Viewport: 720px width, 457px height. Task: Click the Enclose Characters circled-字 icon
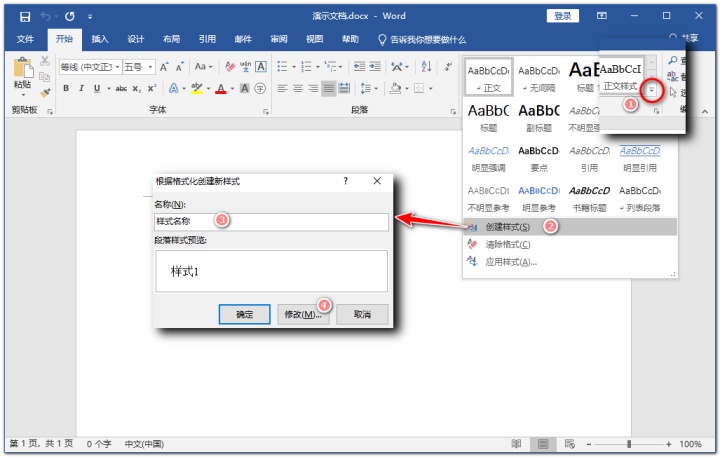[x=260, y=88]
